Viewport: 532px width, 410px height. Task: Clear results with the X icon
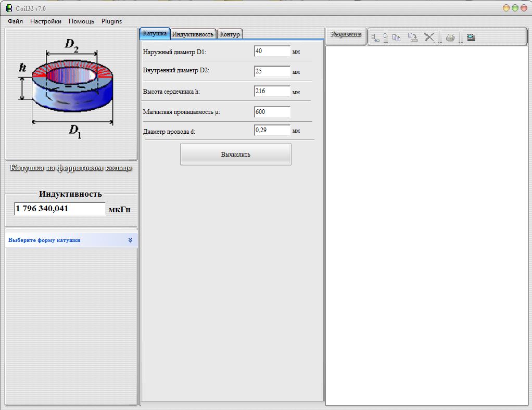click(x=429, y=37)
